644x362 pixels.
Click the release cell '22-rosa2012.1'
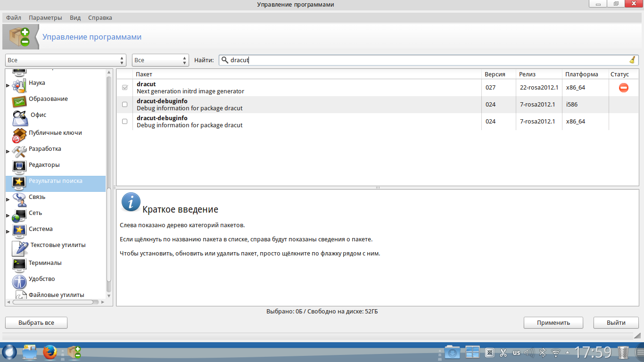(539, 88)
